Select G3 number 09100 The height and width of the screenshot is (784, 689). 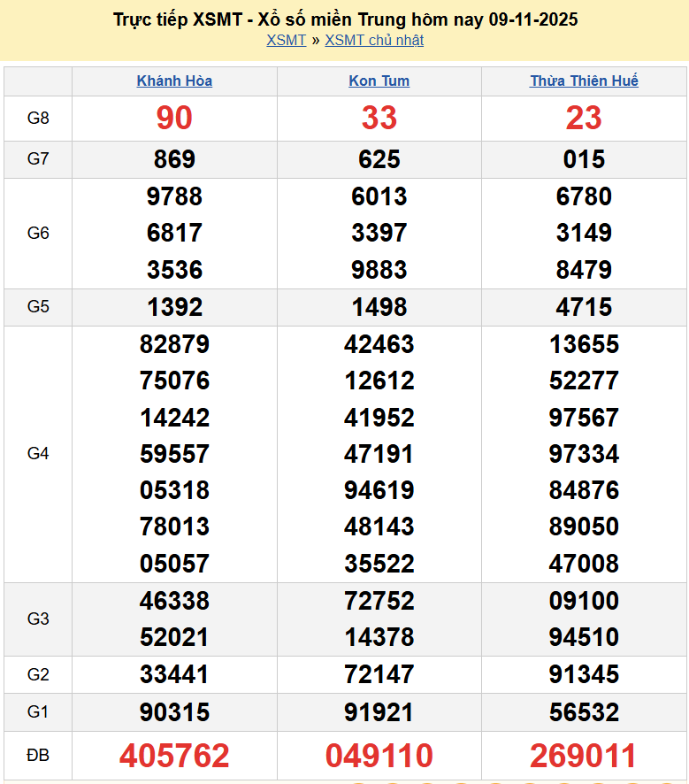[584, 601]
